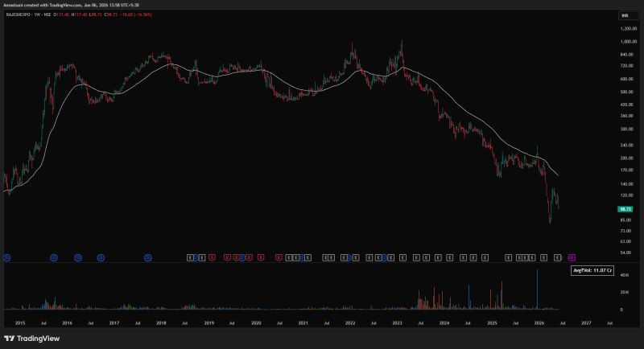Click the 1,000.00 price axis label
This screenshot has height=349, width=644.
click(629, 42)
